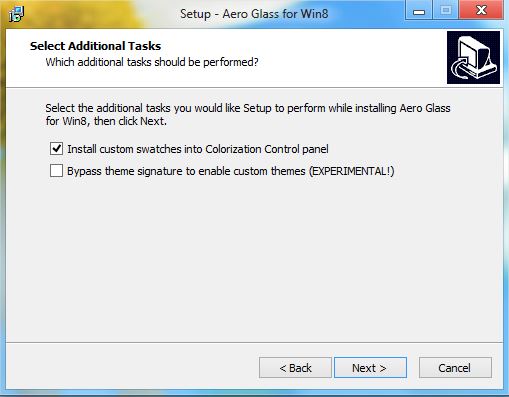The image size is (509, 397).
Task: Close the Setup window with the red X
Action: pyautogui.click(x=481, y=10)
